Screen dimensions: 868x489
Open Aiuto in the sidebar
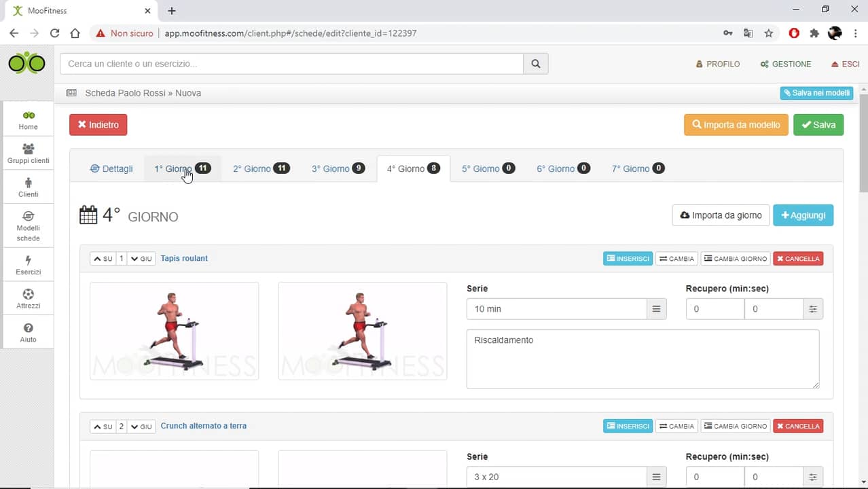29,333
